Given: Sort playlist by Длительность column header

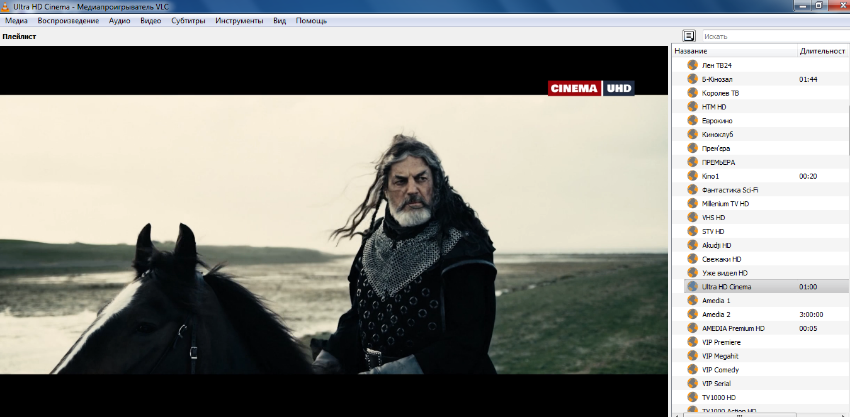Looking at the screenshot, I should point(823,51).
